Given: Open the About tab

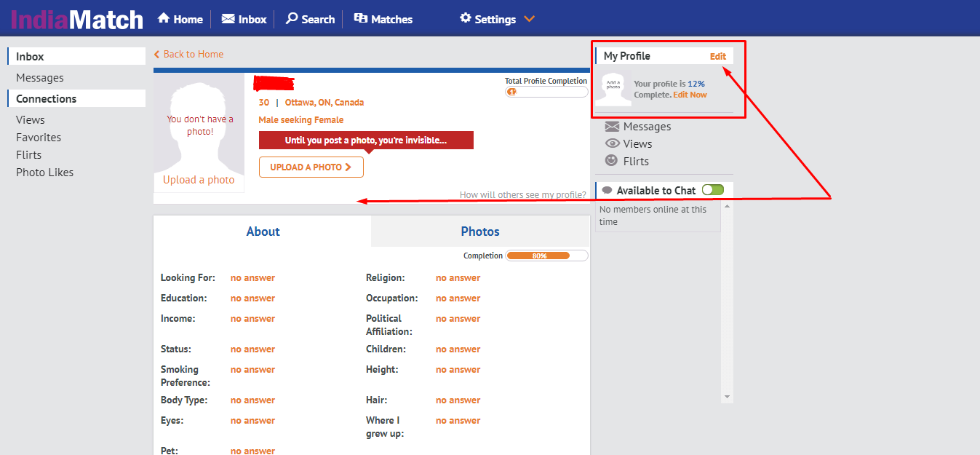Looking at the screenshot, I should 263,232.
